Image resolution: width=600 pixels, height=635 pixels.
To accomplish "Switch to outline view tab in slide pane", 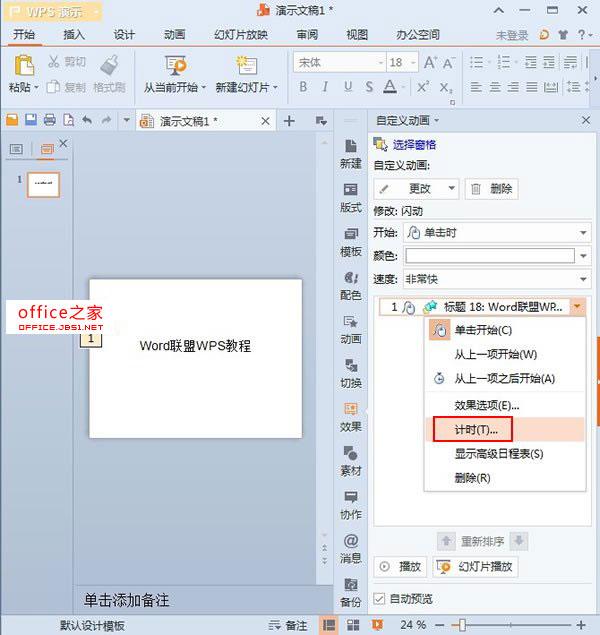I will point(16,149).
